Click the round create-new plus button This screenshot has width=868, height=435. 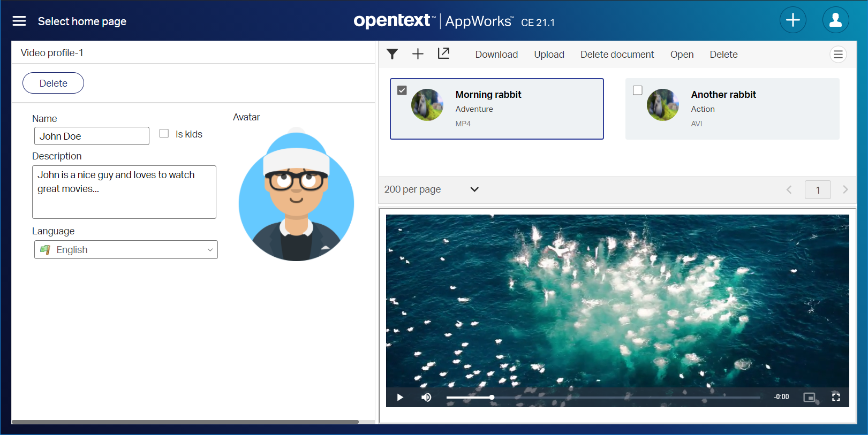(x=792, y=20)
